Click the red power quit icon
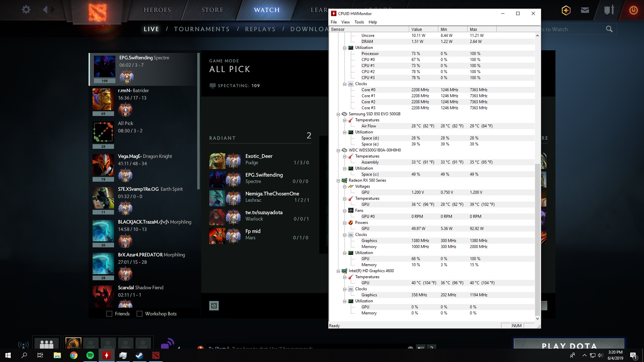Image resolution: width=644 pixels, height=362 pixels. [x=633, y=10]
